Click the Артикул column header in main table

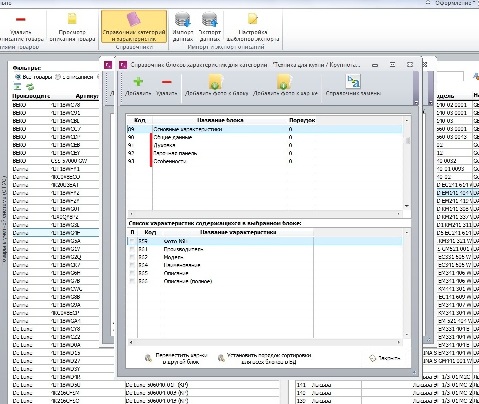coord(87,96)
